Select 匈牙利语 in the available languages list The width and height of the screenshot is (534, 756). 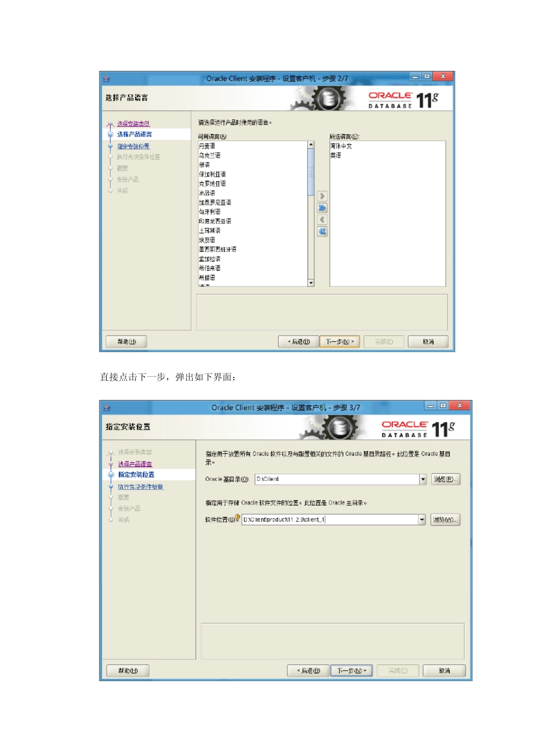(210, 212)
